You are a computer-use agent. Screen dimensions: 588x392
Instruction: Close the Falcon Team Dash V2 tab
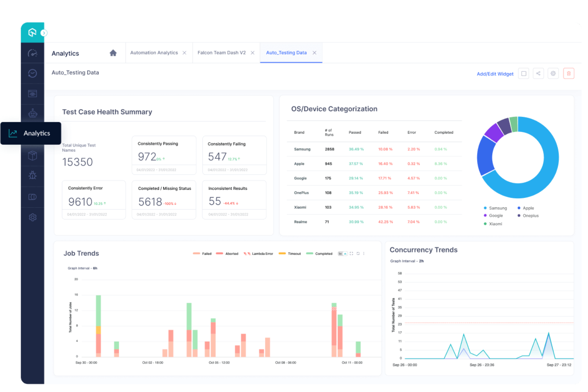tap(252, 53)
